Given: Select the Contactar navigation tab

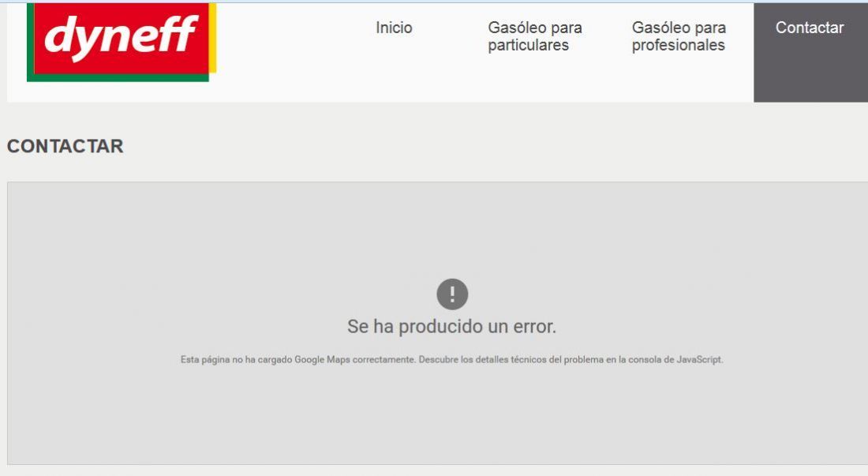Looking at the screenshot, I should point(810,52).
